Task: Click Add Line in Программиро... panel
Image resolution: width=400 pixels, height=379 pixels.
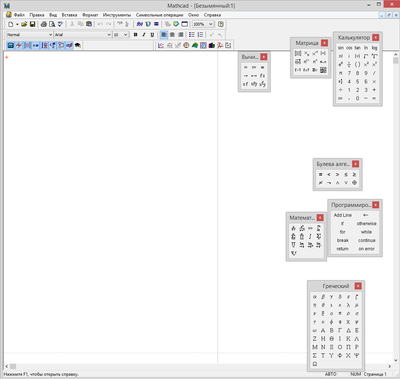Action: coord(343,215)
